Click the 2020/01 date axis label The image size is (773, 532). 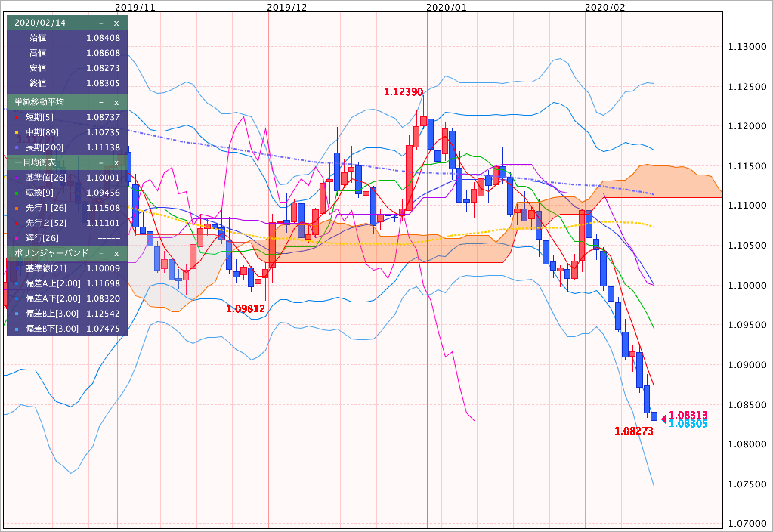tap(446, 7)
